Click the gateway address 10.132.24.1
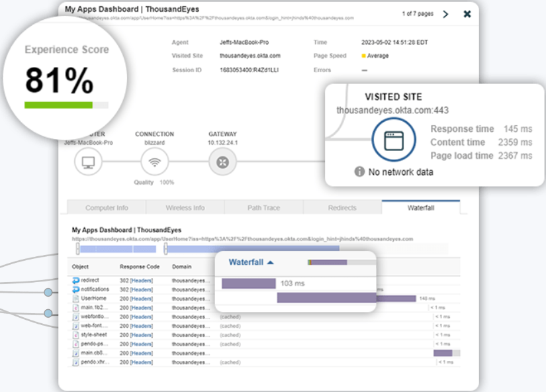546x392 pixels. click(222, 143)
